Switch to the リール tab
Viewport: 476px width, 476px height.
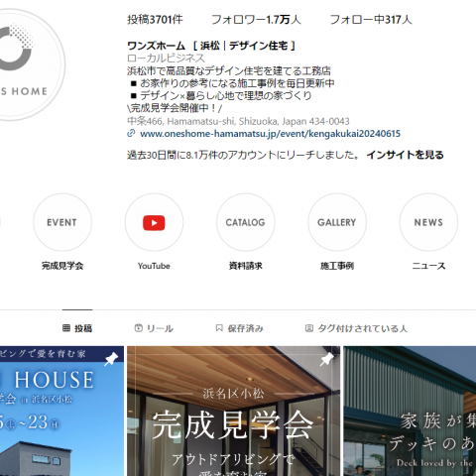click(154, 328)
